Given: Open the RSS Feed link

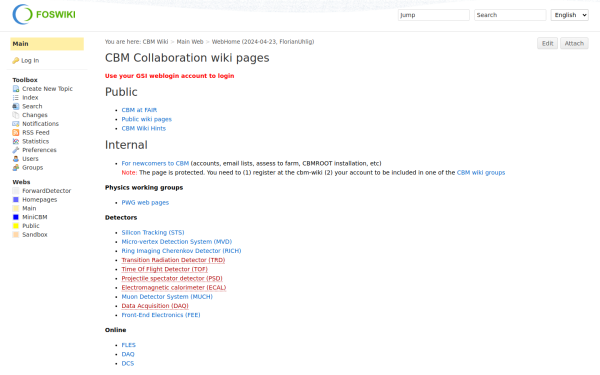Looking at the screenshot, I should coord(36,133).
